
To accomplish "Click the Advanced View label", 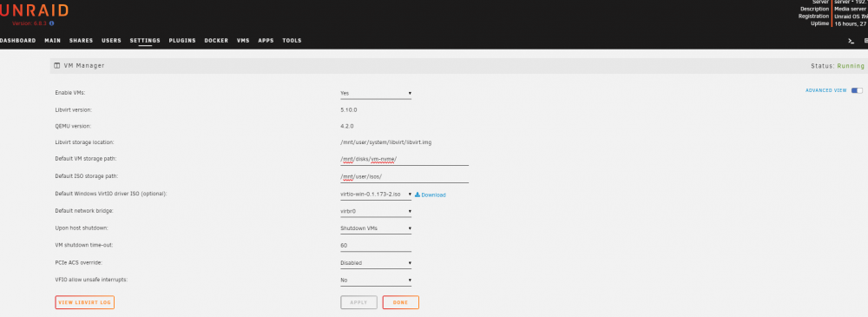I will coord(826,90).
